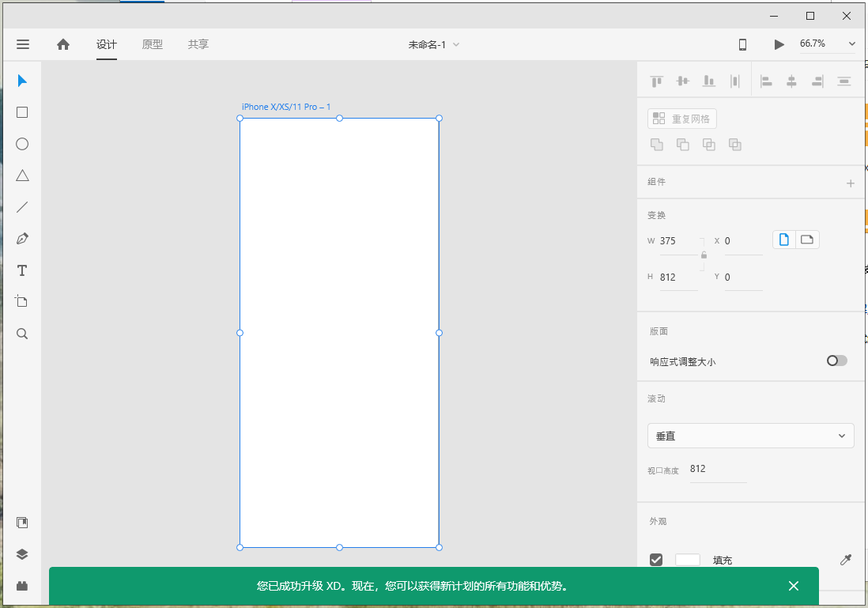Click Align Right icon
Screen dimensions: 868x608
[x=817, y=81]
